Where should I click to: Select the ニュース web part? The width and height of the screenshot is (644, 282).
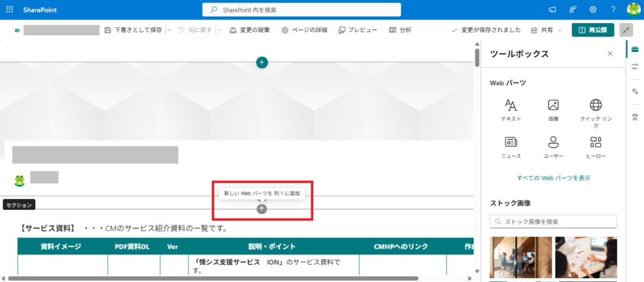click(x=511, y=148)
